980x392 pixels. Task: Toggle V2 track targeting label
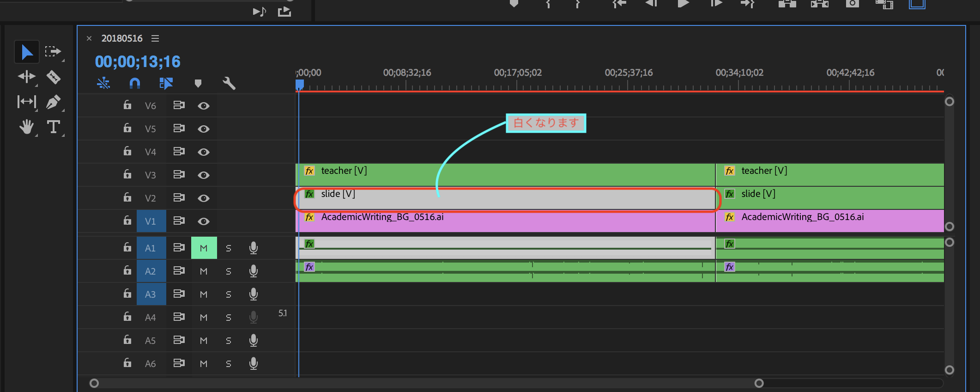pyautogui.click(x=151, y=198)
